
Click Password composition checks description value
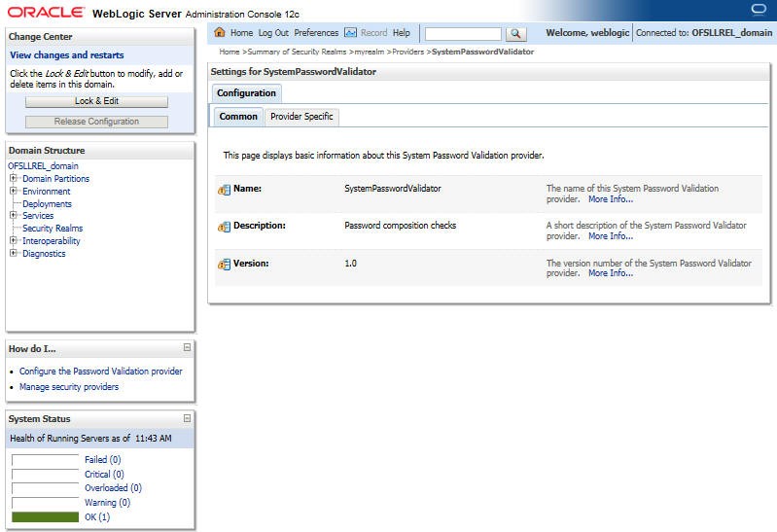pyautogui.click(x=400, y=226)
